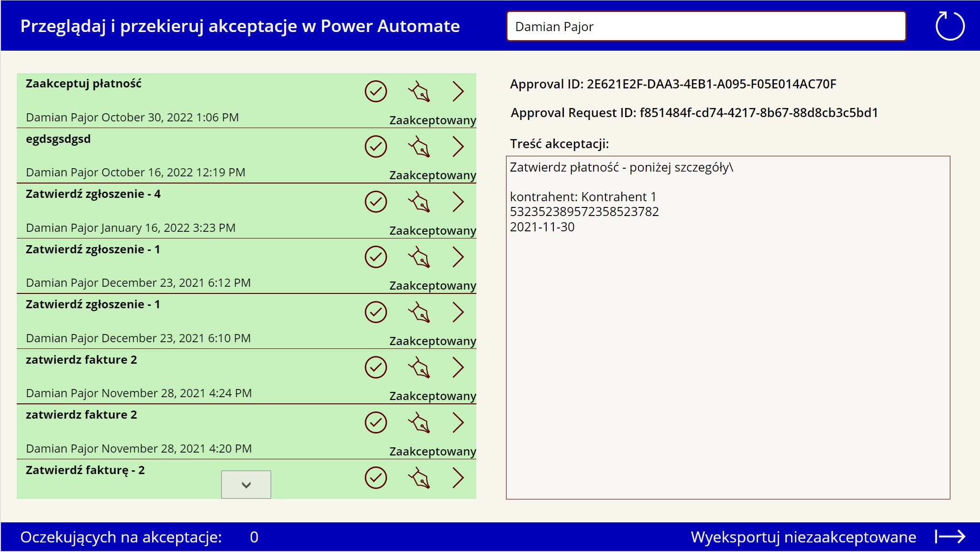Click Damian Pajor October 16, 2022 12:19 PM
The width and height of the screenshot is (980, 552).
pos(136,173)
